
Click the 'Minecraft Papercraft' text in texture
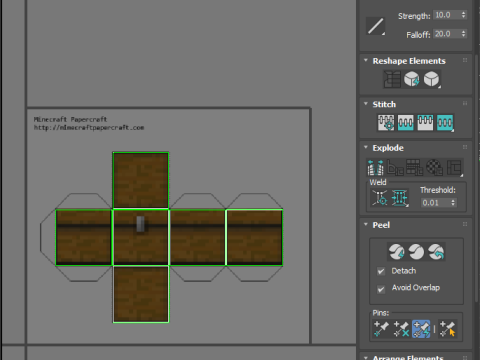tap(70, 119)
